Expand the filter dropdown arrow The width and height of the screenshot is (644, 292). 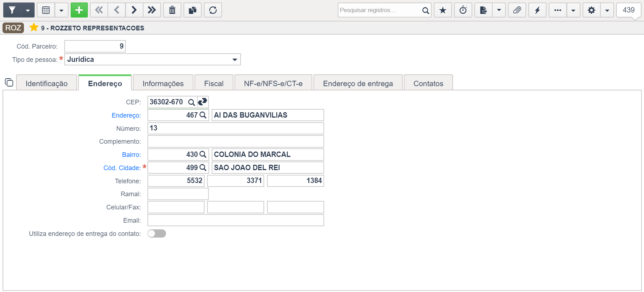coord(28,10)
